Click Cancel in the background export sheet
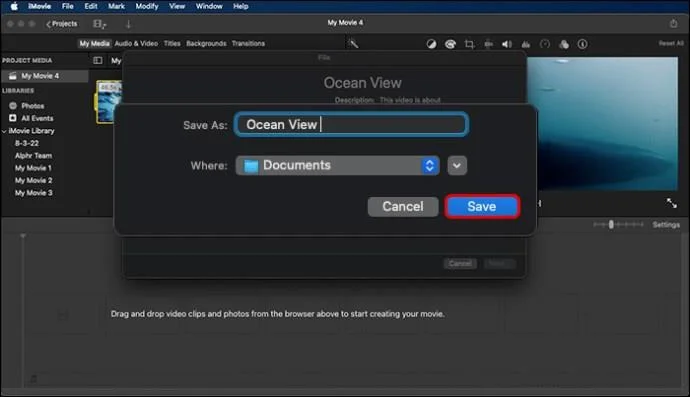 pos(460,264)
